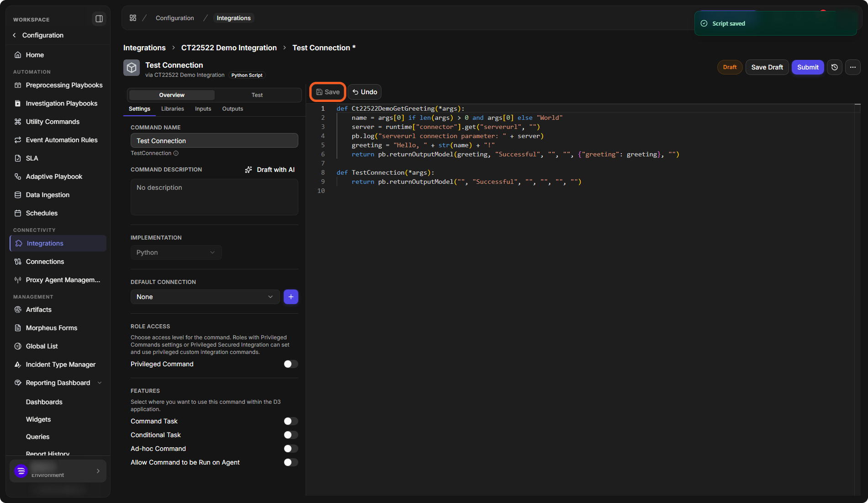868x503 pixels.
Task: Open Widgets under Reporting Dashboard
Action: pos(38,419)
